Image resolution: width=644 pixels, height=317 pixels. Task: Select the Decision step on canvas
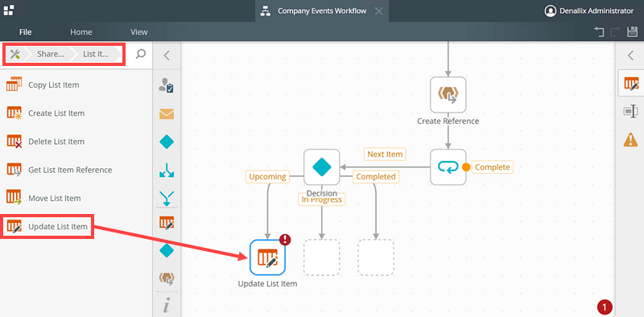pos(321,167)
